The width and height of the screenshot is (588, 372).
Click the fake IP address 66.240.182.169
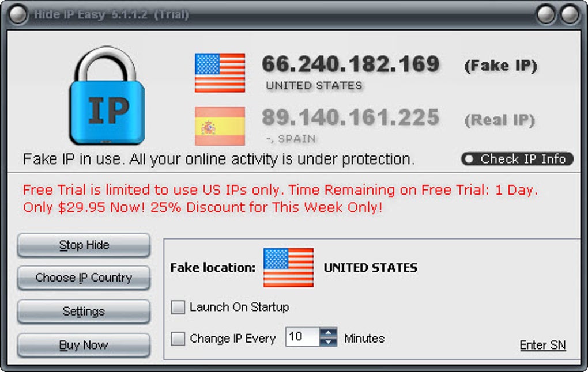(x=350, y=64)
